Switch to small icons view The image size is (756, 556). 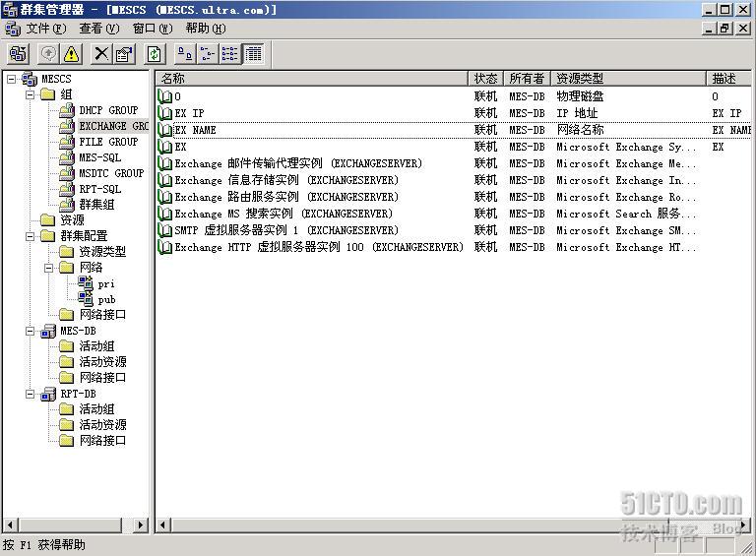point(208,53)
